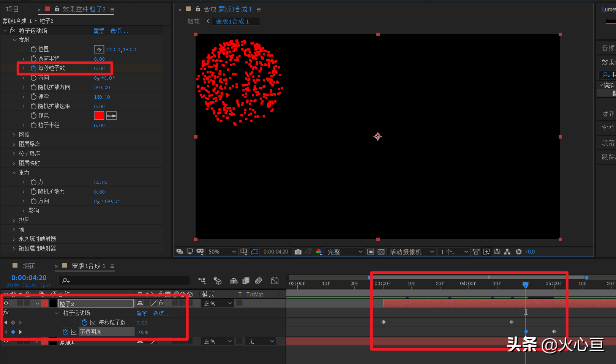Toggle stopwatch for 随机扩散方向 property
The width and height of the screenshot is (616, 364).
pos(34,87)
